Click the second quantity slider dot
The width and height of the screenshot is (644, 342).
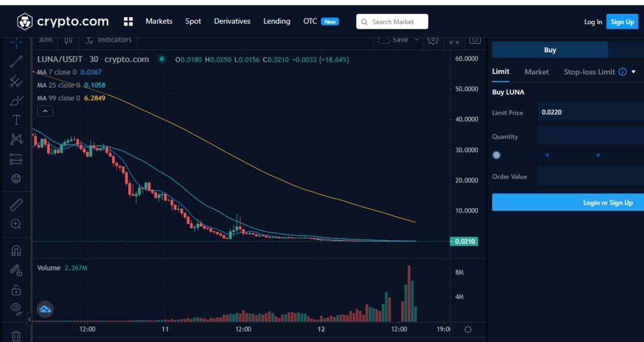598,155
